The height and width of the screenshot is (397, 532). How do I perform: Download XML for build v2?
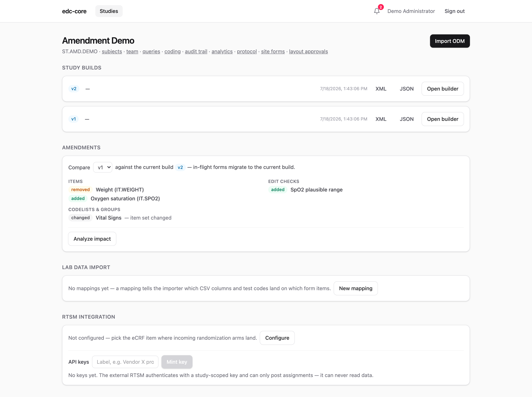(x=381, y=89)
